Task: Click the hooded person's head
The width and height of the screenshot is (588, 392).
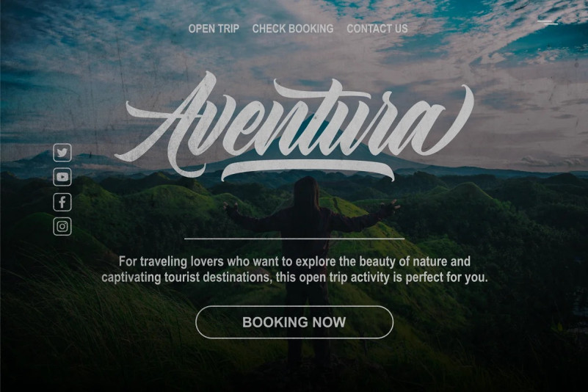Action: pyautogui.click(x=306, y=192)
